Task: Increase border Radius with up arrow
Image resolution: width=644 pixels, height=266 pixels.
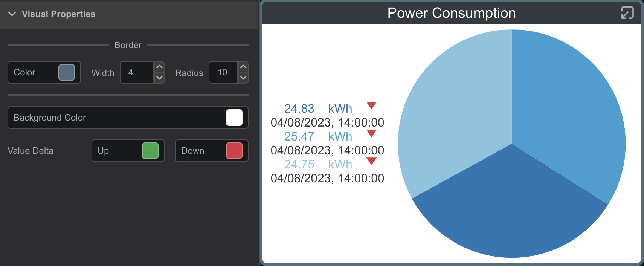Action: point(243,67)
